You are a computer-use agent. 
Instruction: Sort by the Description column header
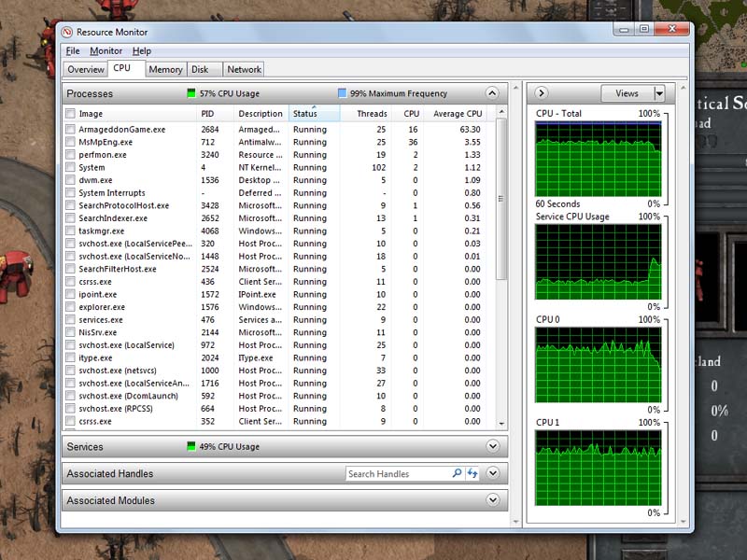[261, 113]
